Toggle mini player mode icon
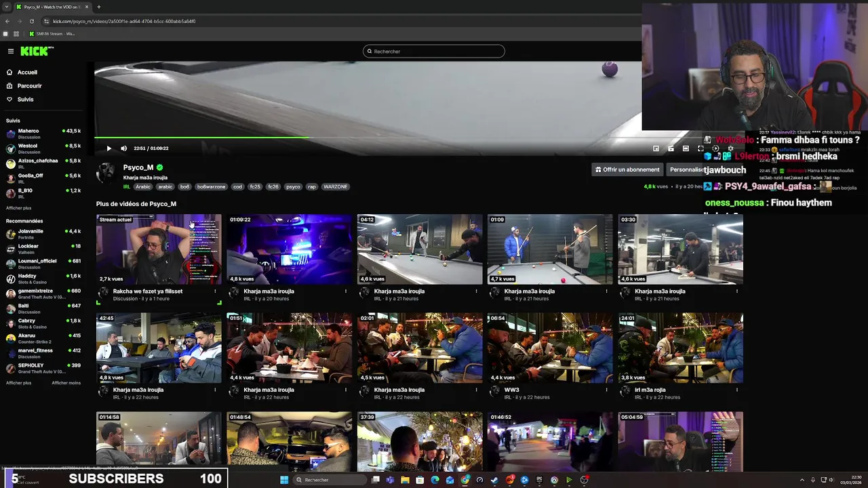The height and width of the screenshot is (488, 868). (656, 148)
